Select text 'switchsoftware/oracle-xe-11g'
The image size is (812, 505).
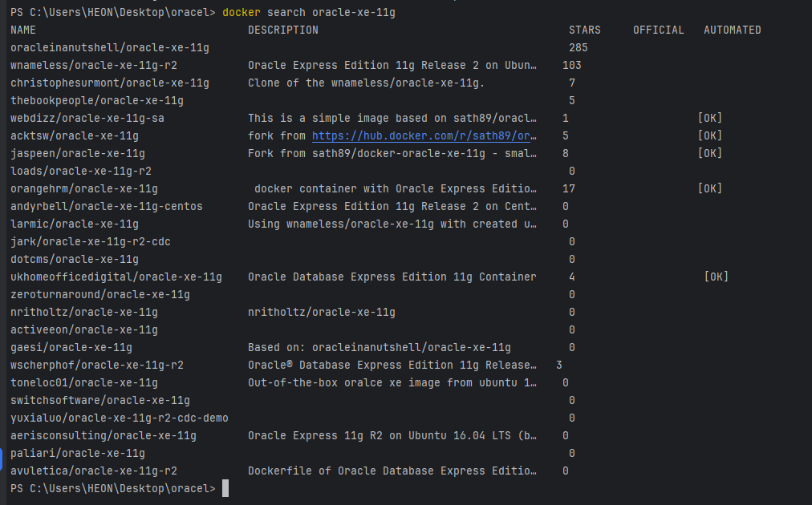100,400
